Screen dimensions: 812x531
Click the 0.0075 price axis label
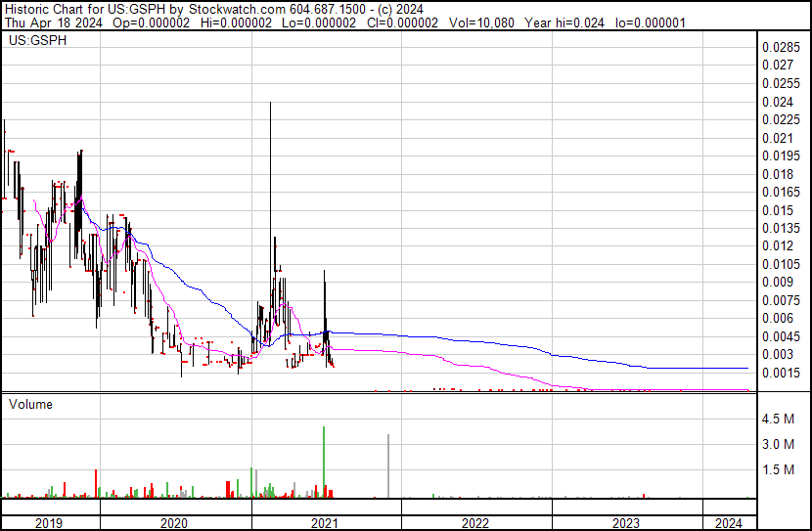tap(781, 300)
